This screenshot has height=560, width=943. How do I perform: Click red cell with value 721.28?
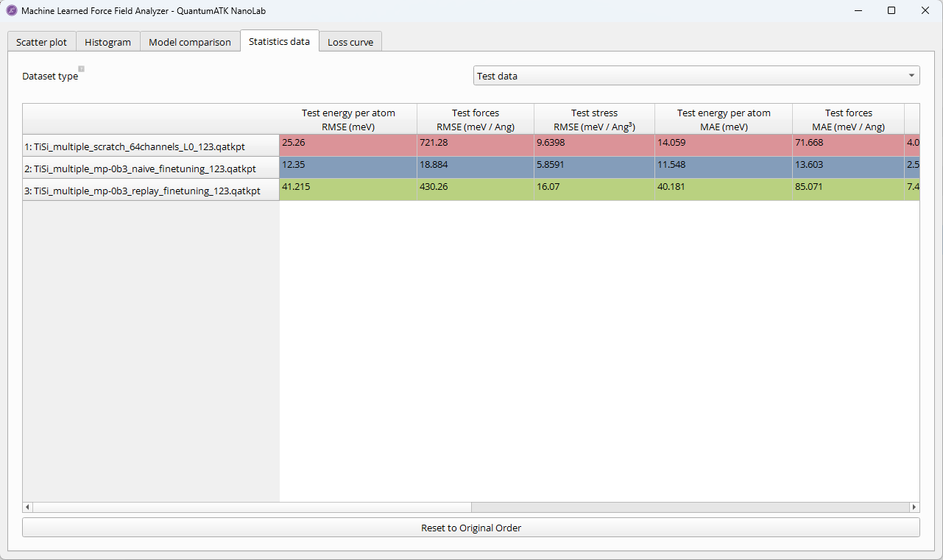[x=476, y=145]
